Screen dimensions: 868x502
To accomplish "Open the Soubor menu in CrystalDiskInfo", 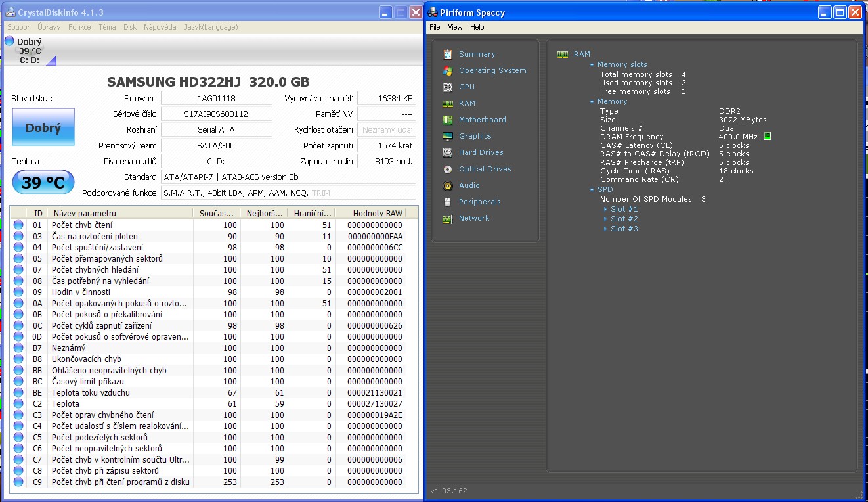I will point(18,27).
